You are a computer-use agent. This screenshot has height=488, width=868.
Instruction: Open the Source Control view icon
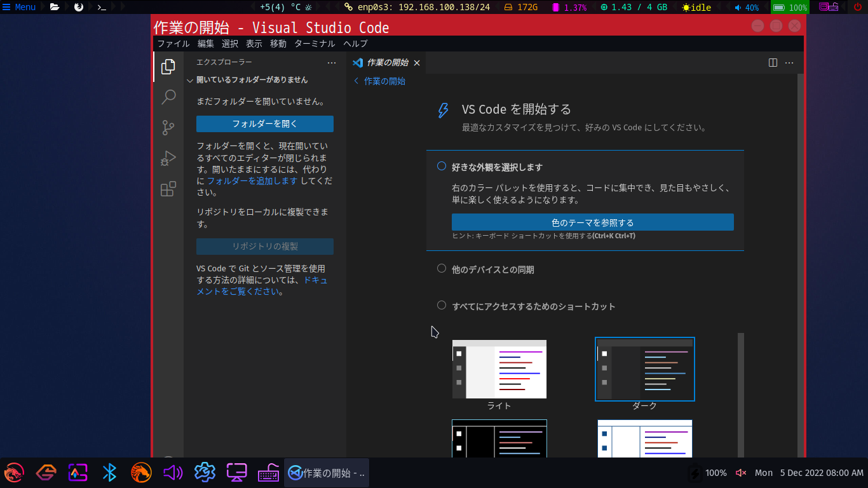(x=168, y=128)
